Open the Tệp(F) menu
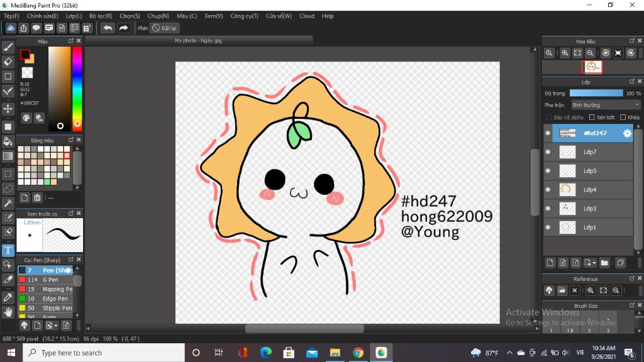 point(11,16)
